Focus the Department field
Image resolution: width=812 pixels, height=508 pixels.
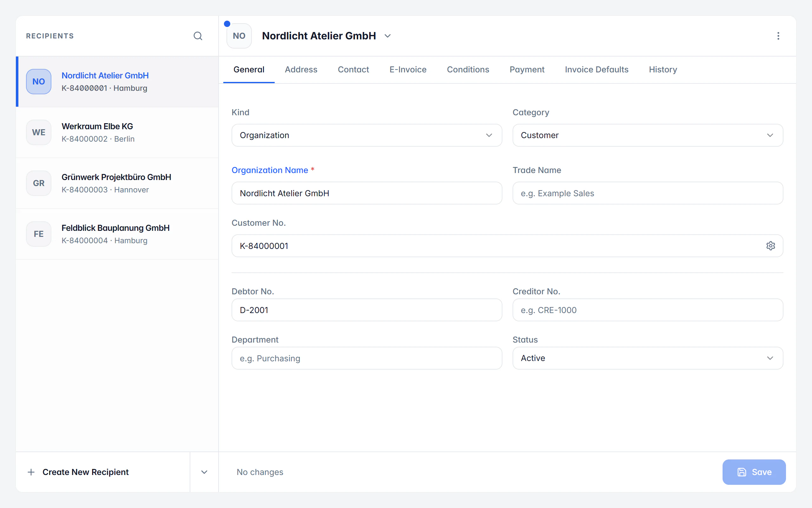[x=367, y=358]
